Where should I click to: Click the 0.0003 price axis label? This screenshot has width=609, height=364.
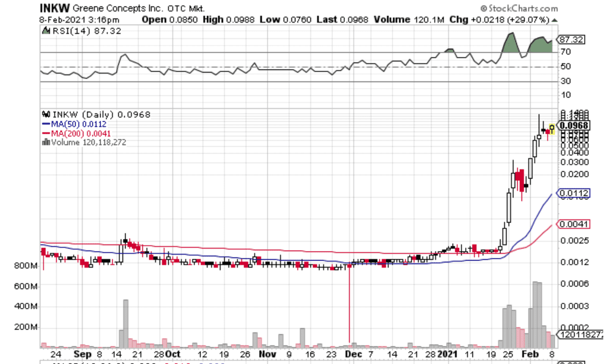coord(575,306)
